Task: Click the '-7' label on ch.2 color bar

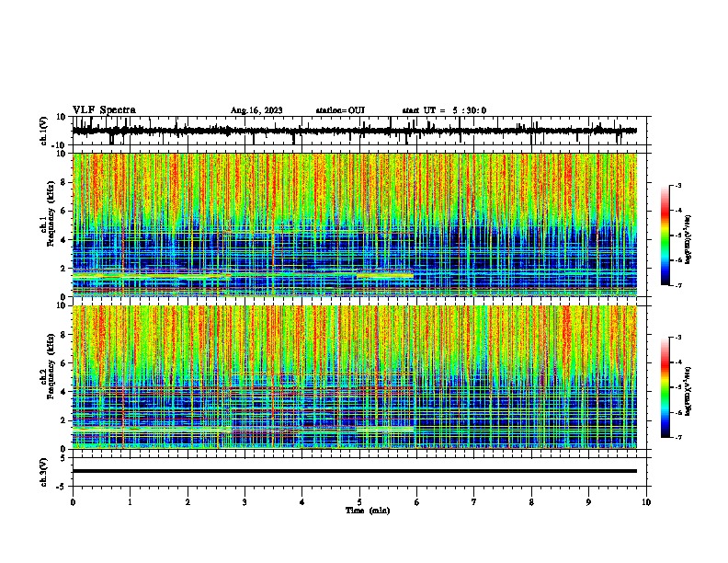Action: click(677, 437)
